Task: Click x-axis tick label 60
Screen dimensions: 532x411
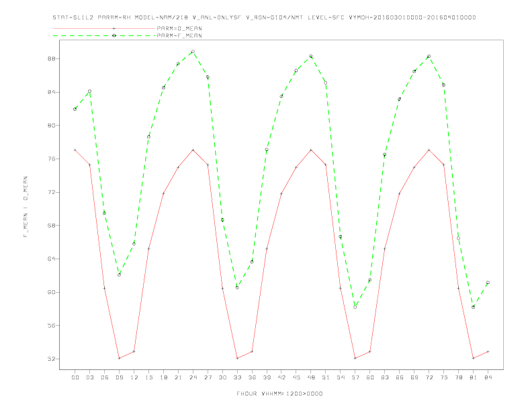Action: (x=370, y=377)
